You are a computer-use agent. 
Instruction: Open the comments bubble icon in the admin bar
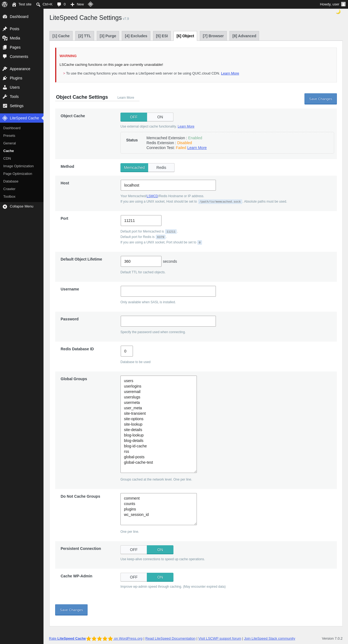(x=59, y=4)
